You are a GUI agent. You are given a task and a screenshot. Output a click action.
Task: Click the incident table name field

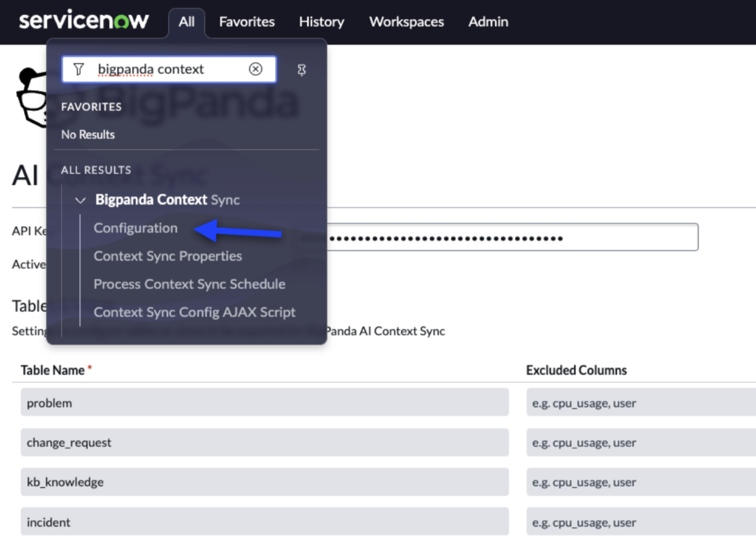(265, 522)
